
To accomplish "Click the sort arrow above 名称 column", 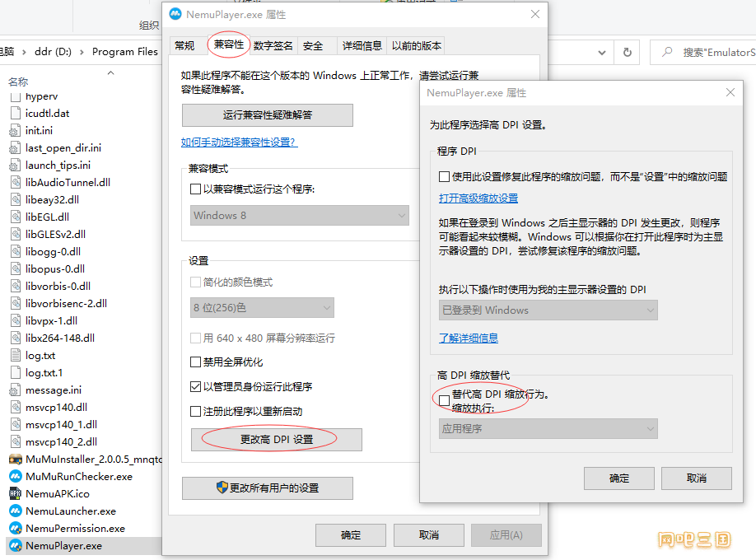I will coord(111,72).
